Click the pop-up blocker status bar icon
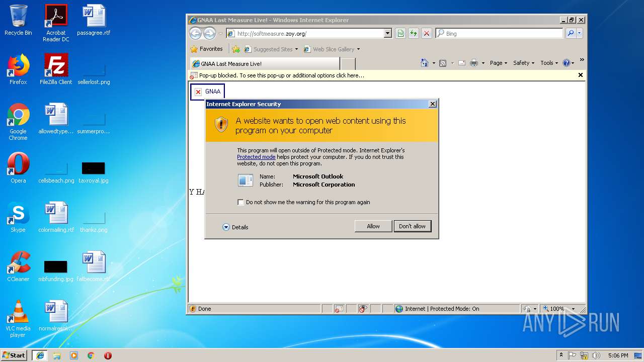This screenshot has height=362, width=644. [x=339, y=309]
